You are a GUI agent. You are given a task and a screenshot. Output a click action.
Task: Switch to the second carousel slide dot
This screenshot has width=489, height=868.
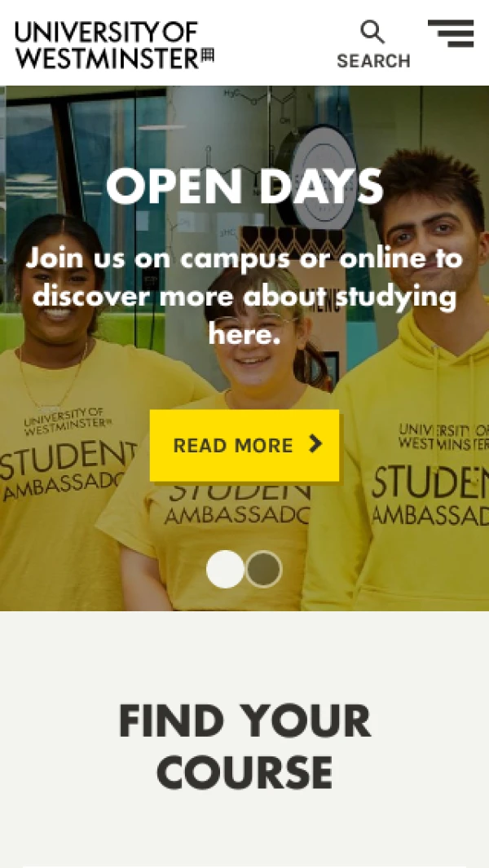pyautogui.click(x=264, y=569)
